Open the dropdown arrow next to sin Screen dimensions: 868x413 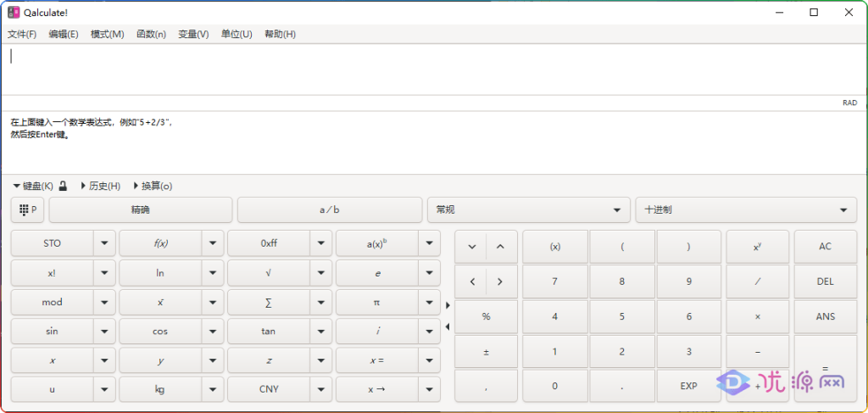(x=104, y=332)
